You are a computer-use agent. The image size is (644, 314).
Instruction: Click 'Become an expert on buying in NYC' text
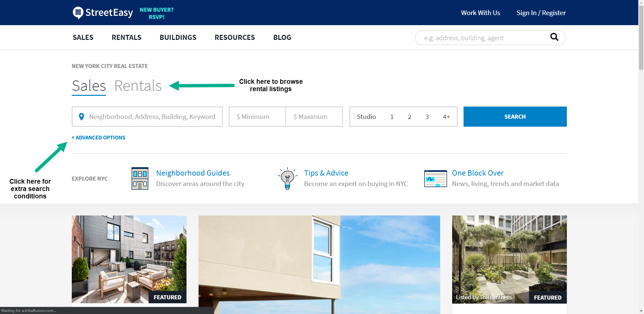tap(356, 184)
